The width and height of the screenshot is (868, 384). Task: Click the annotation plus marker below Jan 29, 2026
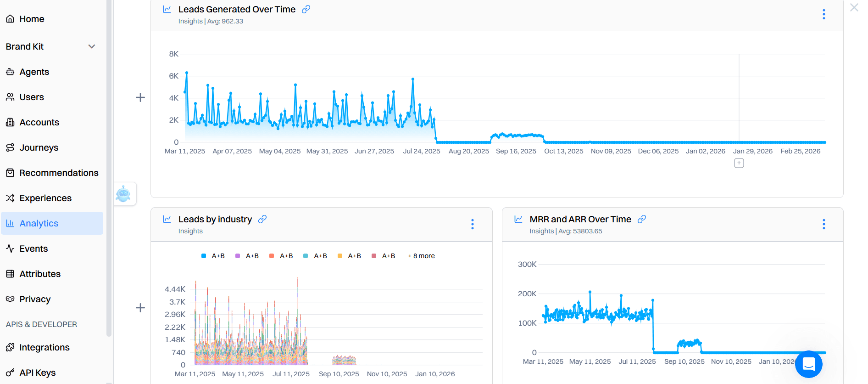[739, 163]
